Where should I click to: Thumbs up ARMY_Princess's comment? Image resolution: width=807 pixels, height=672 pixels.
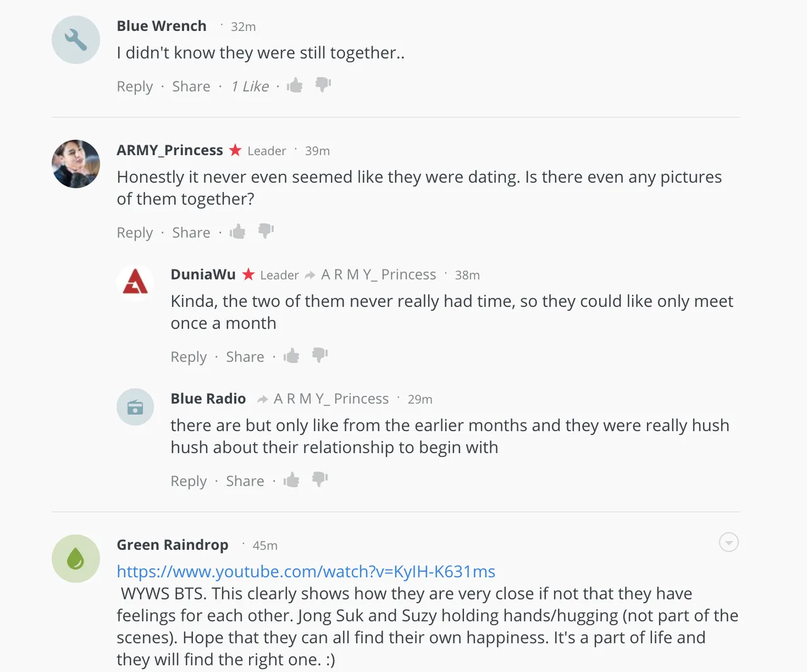pos(238,231)
